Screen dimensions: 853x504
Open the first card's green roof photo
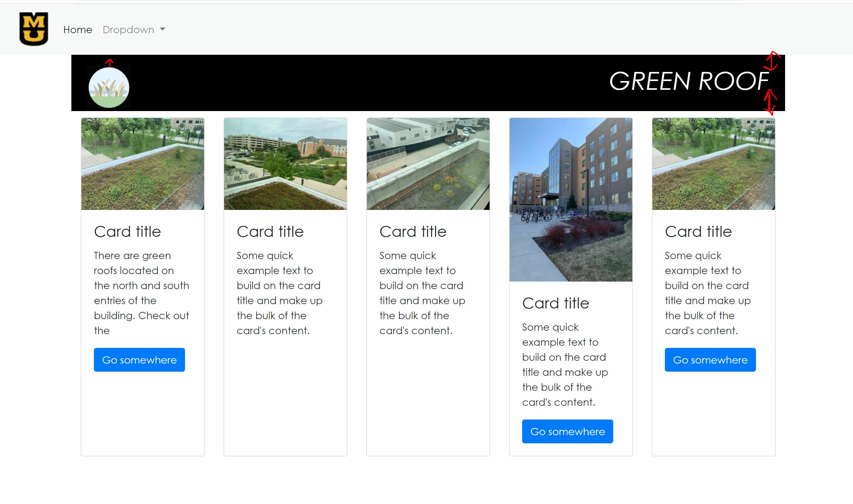tap(143, 164)
